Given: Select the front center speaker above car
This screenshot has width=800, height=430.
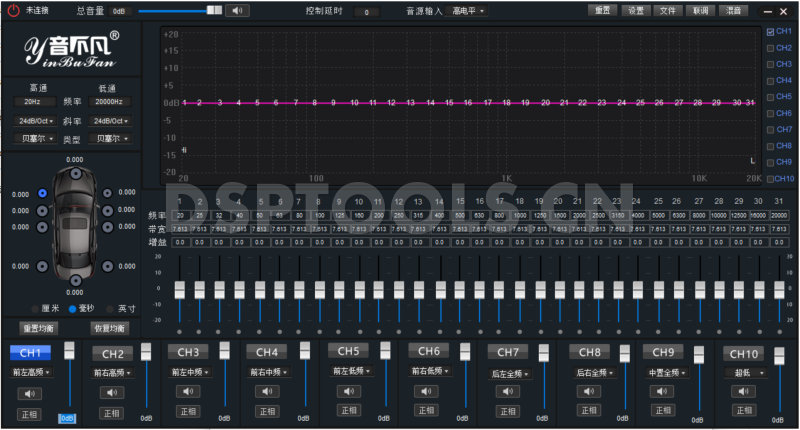Looking at the screenshot, I should tap(76, 174).
